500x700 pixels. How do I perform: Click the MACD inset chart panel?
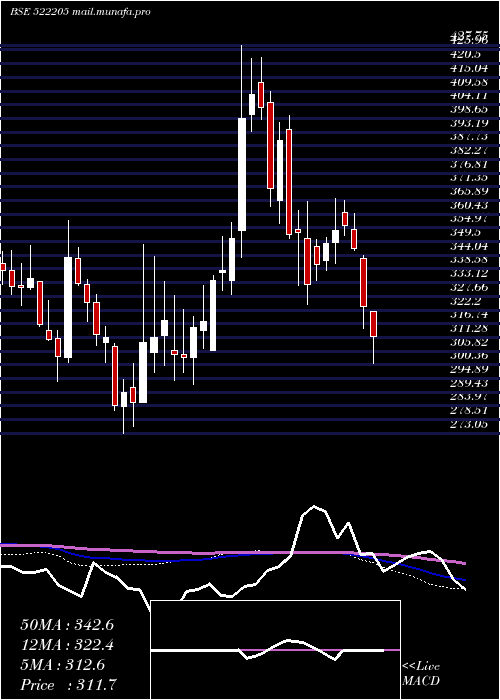pyautogui.click(x=275, y=650)
